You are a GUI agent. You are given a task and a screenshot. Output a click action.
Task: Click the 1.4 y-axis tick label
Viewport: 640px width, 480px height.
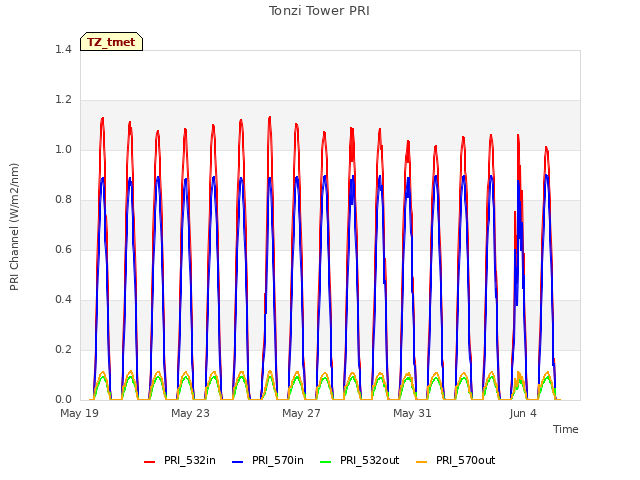click(63, 49)
